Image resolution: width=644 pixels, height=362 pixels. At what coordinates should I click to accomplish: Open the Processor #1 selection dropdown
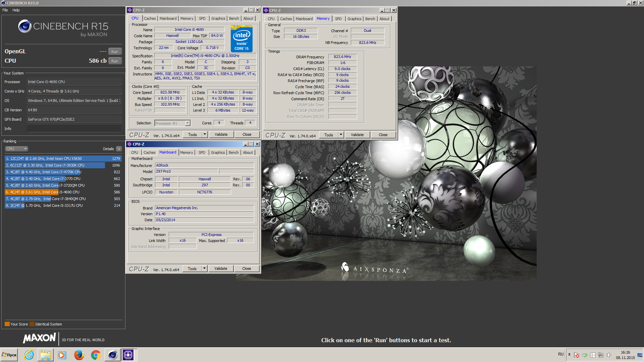[x=172, y=123]
